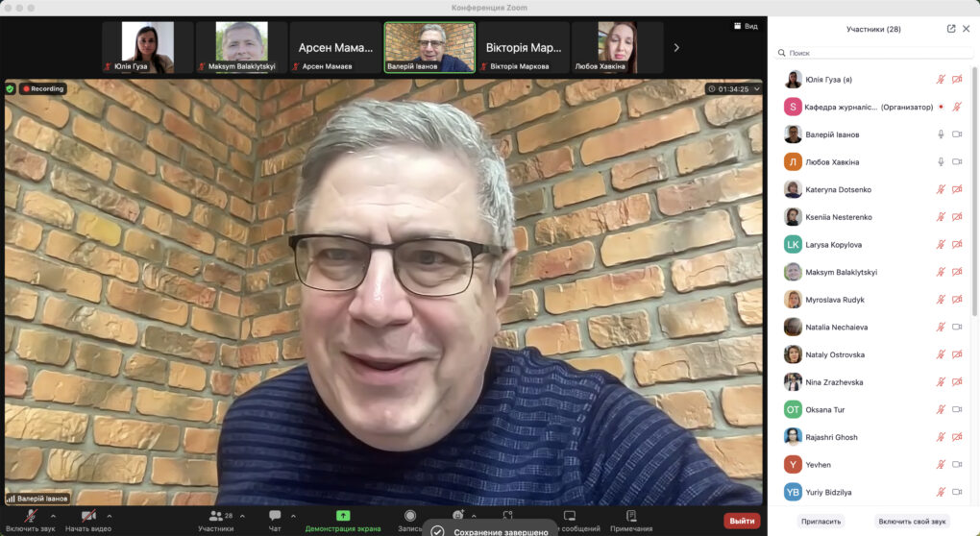Click Oksana Tur's camera icon
Viewport: 980px width, 536px height.
957,409
